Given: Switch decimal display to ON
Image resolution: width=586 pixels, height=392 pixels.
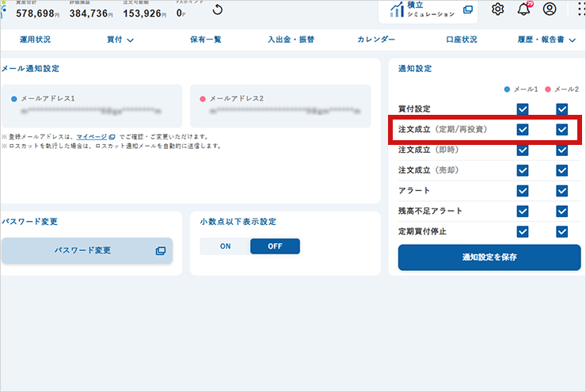Looking at the screenshot, I should [x=225, y=246].
